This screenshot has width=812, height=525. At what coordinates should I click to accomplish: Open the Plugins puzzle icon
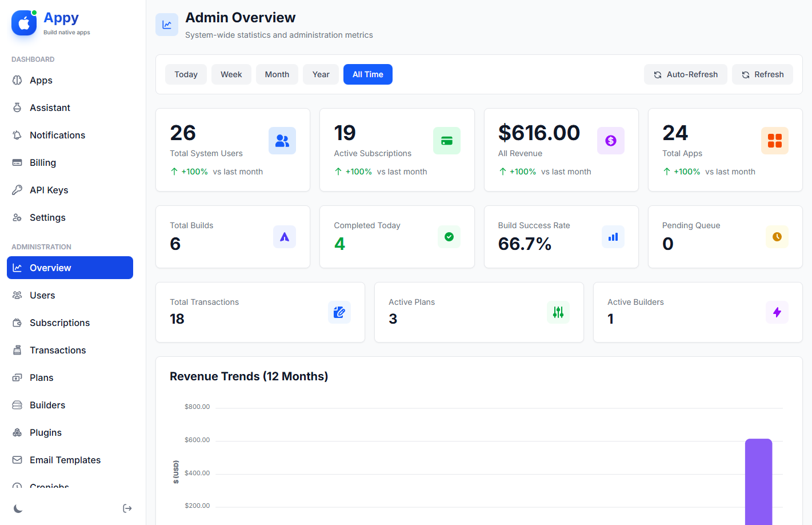pyautogui.click(x=18, y=432)
